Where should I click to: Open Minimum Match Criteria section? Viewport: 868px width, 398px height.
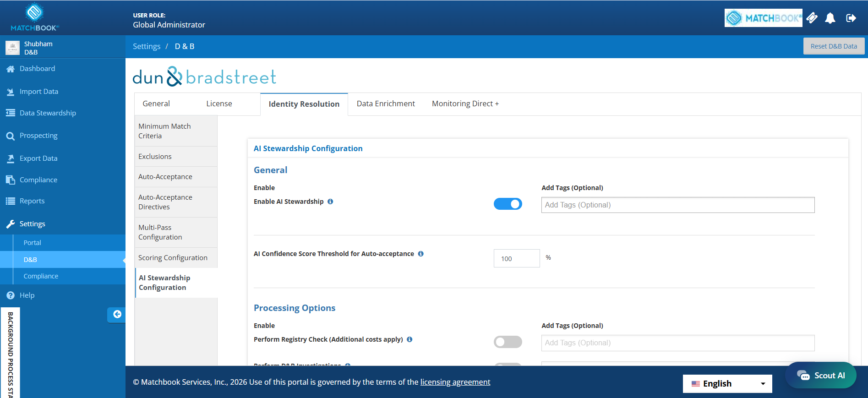click(176, 131)
